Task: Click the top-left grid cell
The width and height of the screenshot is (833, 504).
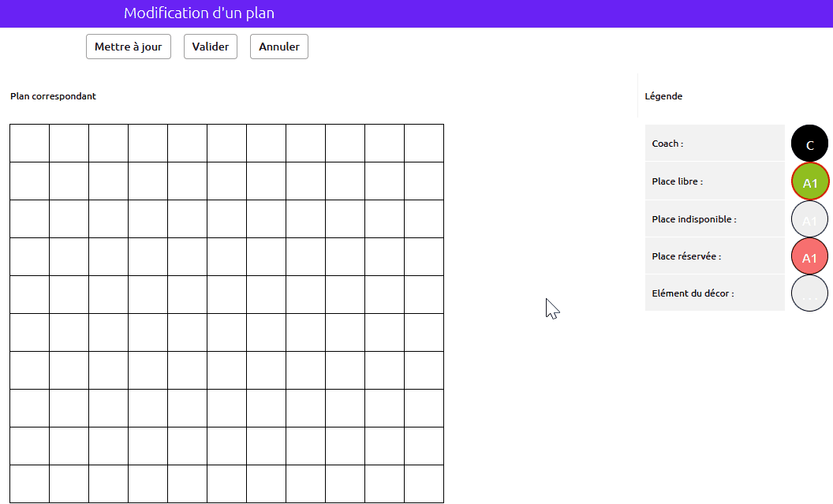Action: [x=30, y=144]
